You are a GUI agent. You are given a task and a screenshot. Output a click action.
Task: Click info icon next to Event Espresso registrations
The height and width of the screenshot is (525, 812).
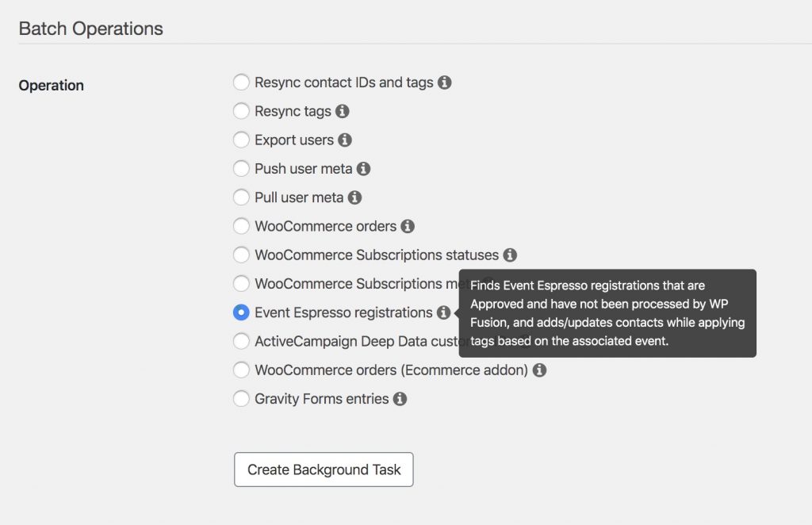click(x=444, y=312)
